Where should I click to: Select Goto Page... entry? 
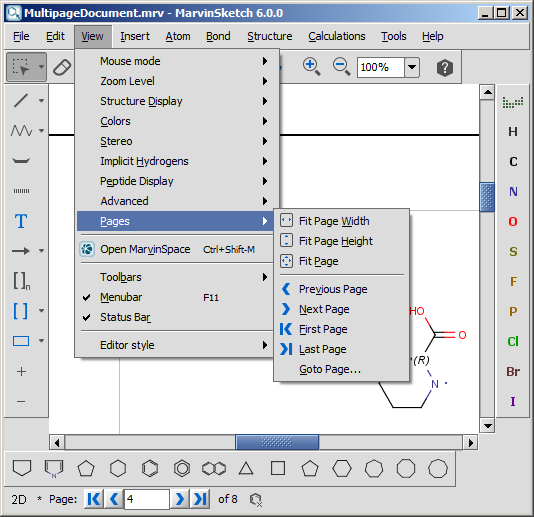coord(341,369)
